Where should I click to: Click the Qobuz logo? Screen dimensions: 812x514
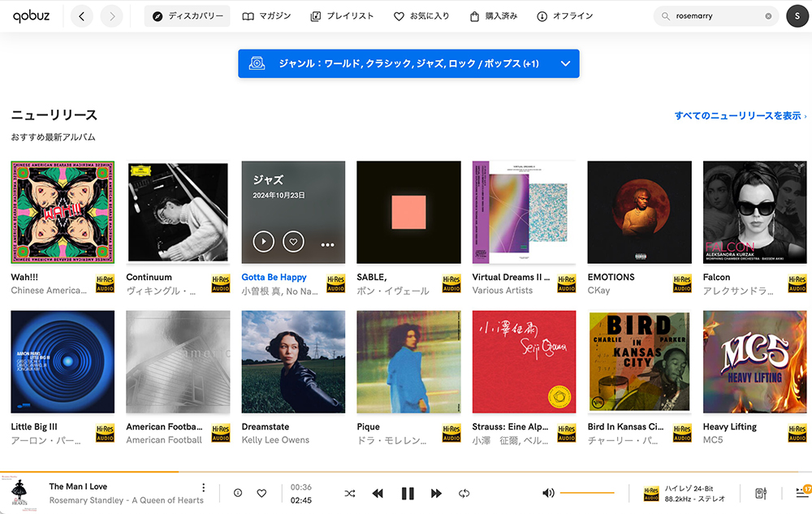point(31,16)
